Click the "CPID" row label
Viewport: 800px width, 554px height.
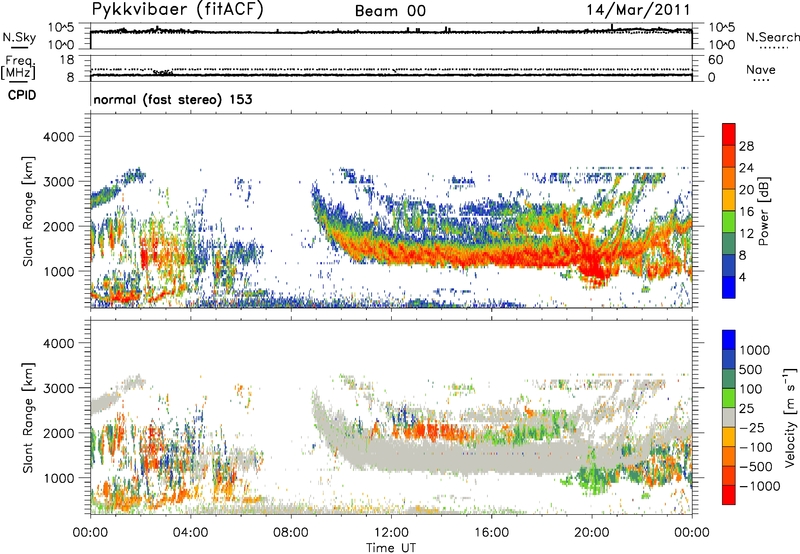(22, 95)
